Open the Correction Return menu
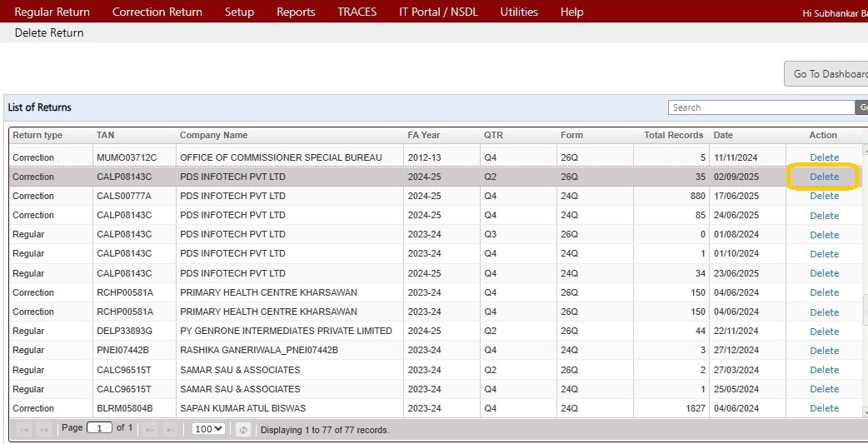The image size is (868, 444). [157, 12]
